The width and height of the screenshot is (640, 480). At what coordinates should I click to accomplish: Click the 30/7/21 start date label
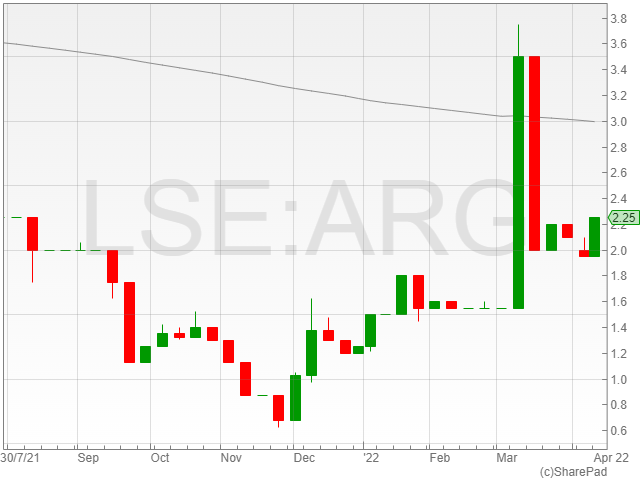(x=21, y=457)
